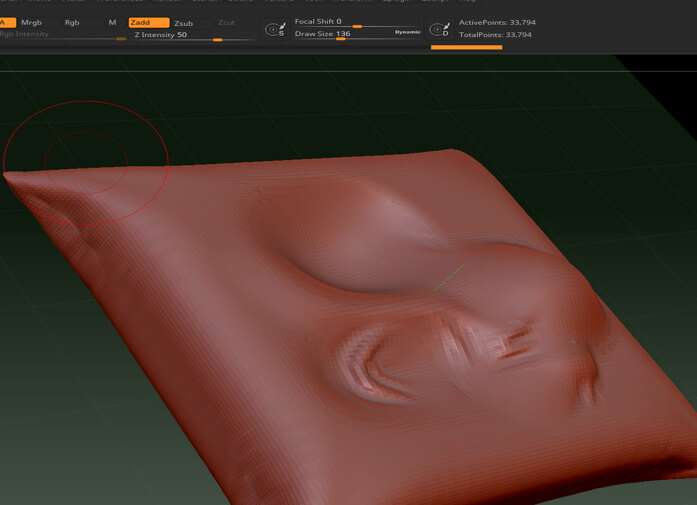This screenshot has width=697, height=505.
Task: Switch to Rgb color mode
Action: coord(72,22)
